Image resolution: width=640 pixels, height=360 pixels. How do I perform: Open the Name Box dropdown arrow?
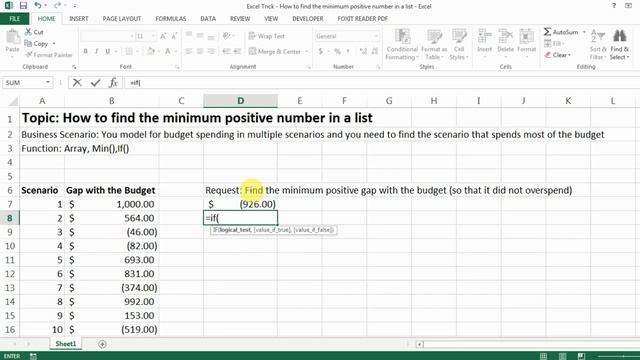click(48, 82)
